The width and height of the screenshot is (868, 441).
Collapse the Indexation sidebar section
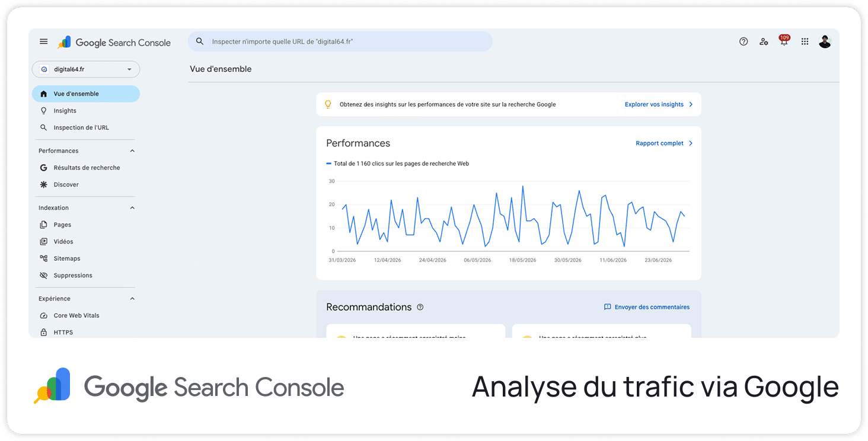132,207
